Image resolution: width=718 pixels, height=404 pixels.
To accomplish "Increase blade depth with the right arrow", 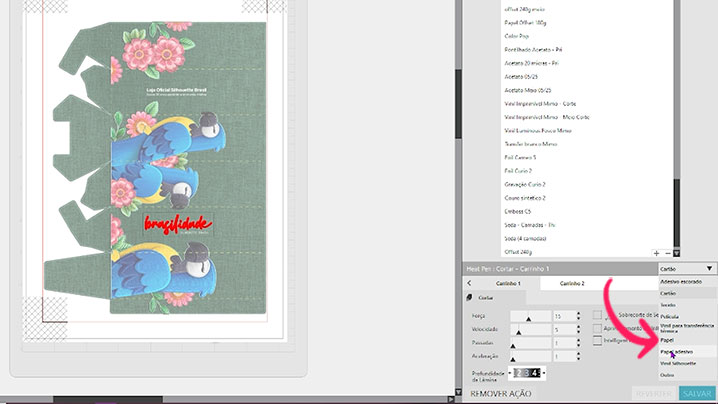I will [544, 373].
